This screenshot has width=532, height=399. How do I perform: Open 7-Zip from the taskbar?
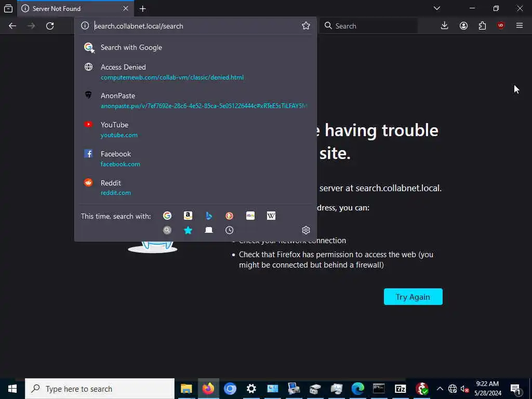(x=401, y=389)
